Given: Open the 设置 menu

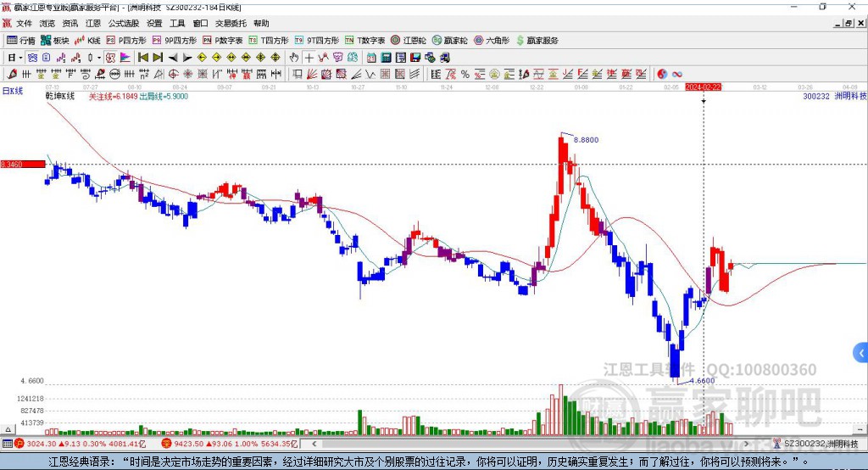Looking at the screenshot, I should tap(154, 23).
